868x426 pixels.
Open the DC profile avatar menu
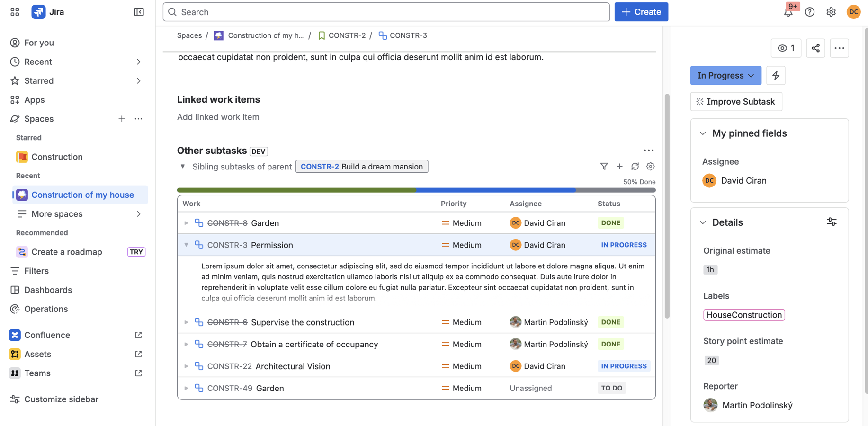pyautogui.click(x=853, y=12)
